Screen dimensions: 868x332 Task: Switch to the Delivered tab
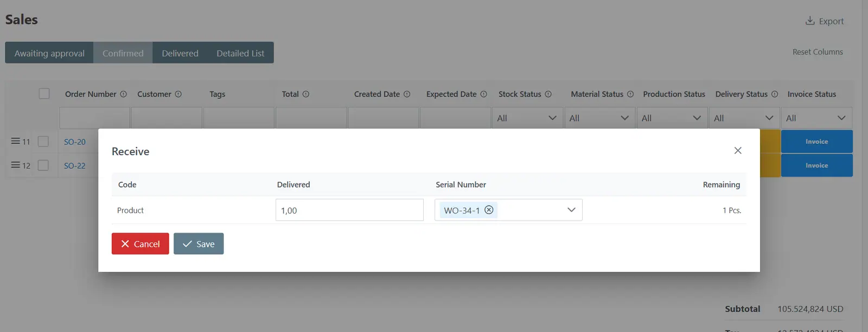tap(180, 53)
